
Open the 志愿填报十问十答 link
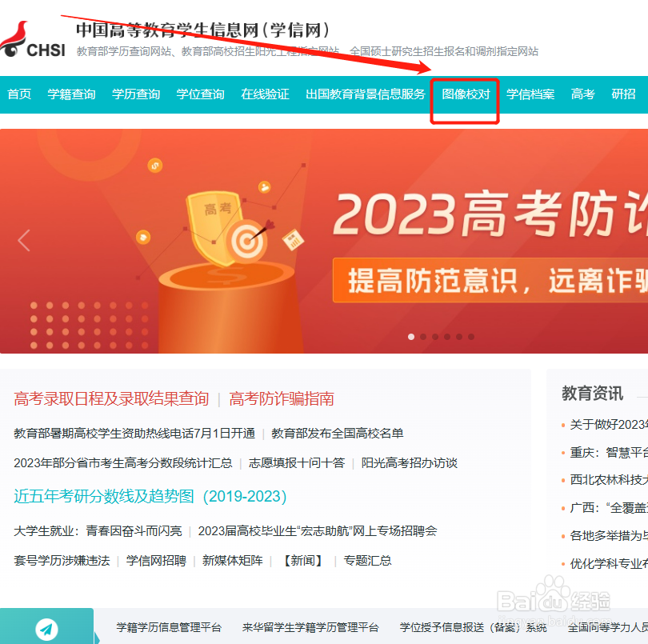click(x=297, y=463)
